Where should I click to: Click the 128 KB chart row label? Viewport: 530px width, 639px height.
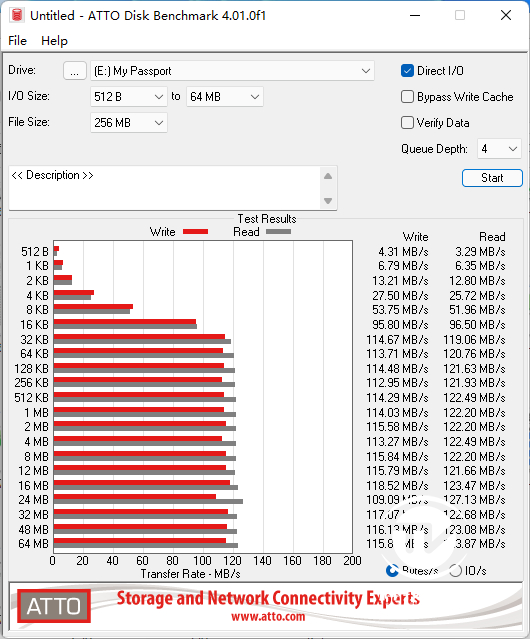click(31, 369)
